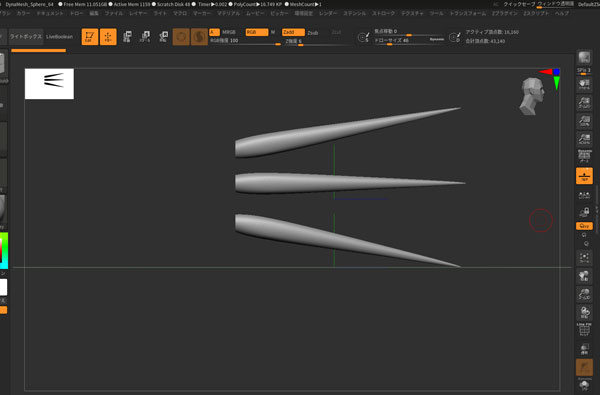Toggle the Mrgb paint mode
This screenshot has height=395, width=600.
coord(229,32)
